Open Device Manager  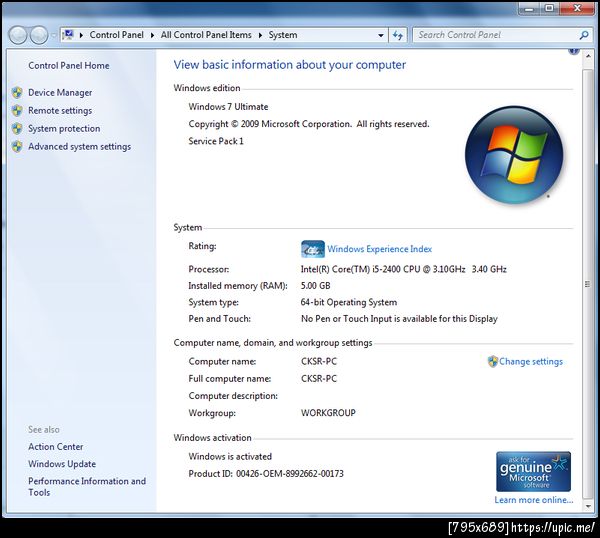click(x=60, y=93)
